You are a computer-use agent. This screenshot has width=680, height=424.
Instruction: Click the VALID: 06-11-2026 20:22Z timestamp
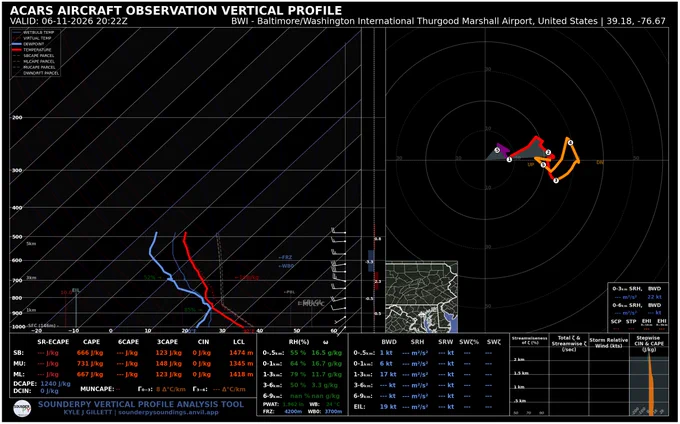click(69, 21)
